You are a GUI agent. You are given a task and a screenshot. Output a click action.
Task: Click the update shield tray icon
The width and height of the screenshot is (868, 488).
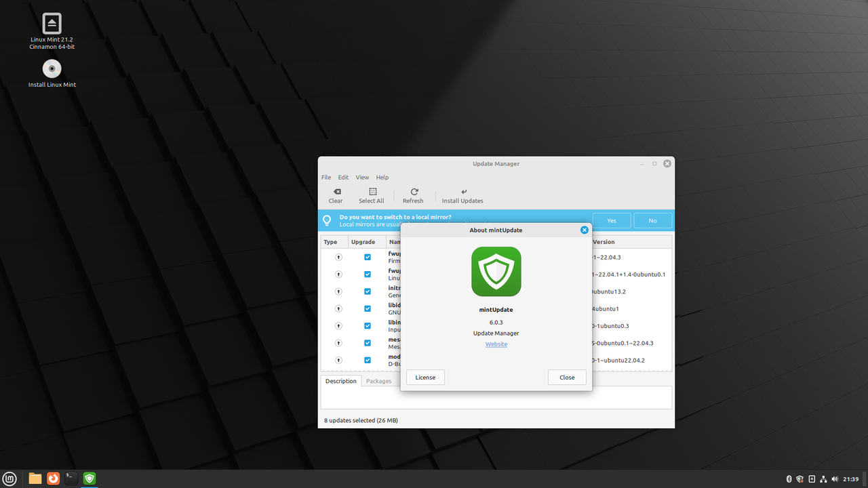tap(800, 479)
